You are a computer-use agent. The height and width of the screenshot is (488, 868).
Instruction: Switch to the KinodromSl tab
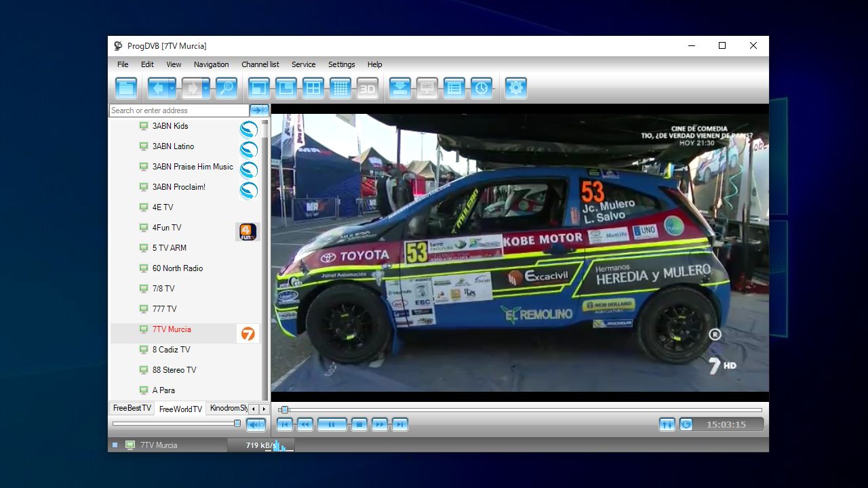pyautogui.click(x=228, y=408)
